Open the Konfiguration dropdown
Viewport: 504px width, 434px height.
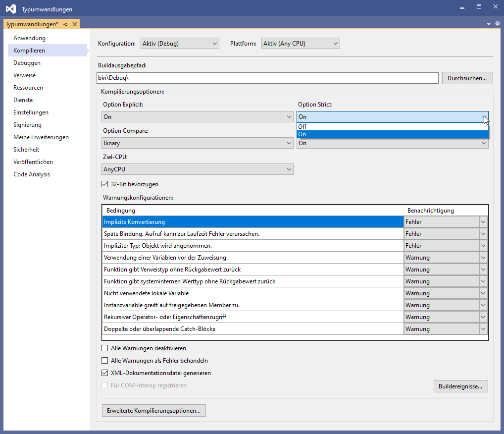(180, 44)
